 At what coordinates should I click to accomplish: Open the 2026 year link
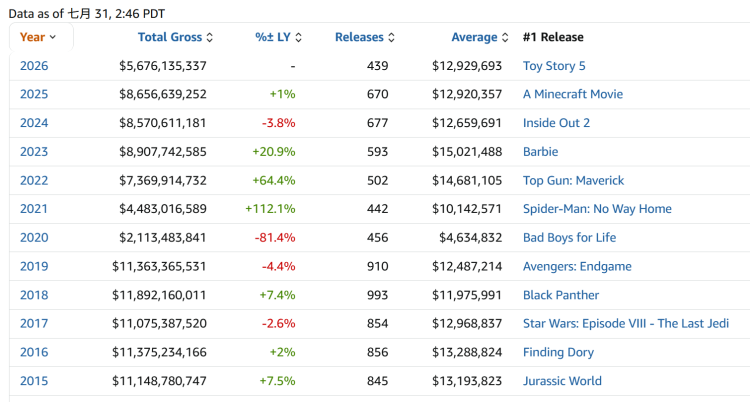pyautogui.click(x=34, y=66)
